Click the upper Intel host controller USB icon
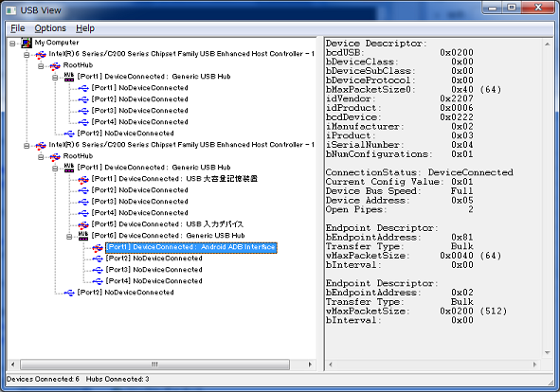 click(41, 55)
